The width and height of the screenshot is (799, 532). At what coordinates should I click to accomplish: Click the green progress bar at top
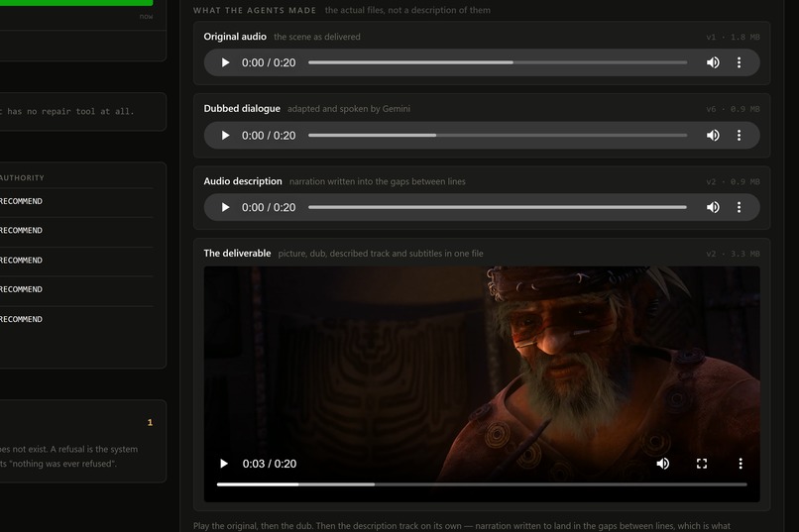76,3
